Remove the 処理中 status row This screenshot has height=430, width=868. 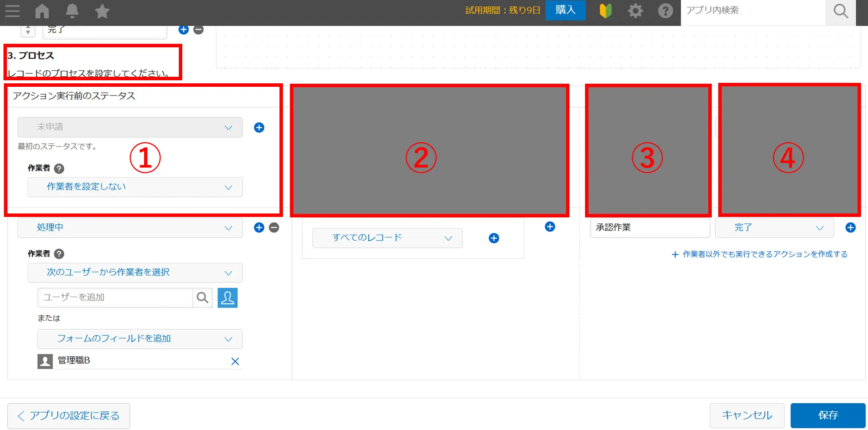274,228
